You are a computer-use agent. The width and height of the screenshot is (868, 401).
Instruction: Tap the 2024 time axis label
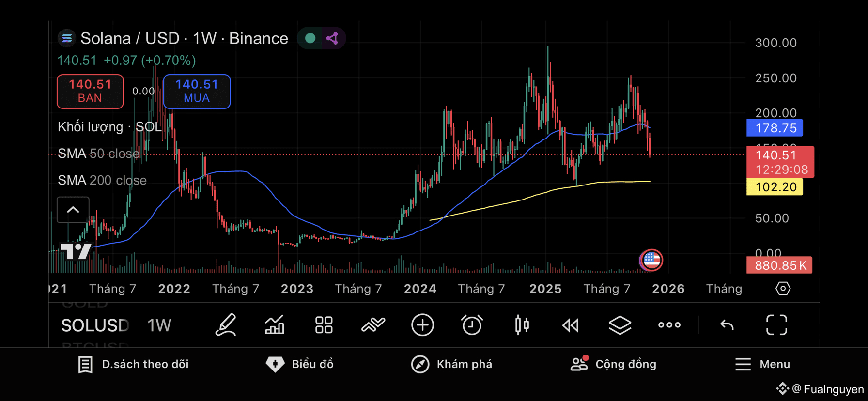click(x=420, y=289)
